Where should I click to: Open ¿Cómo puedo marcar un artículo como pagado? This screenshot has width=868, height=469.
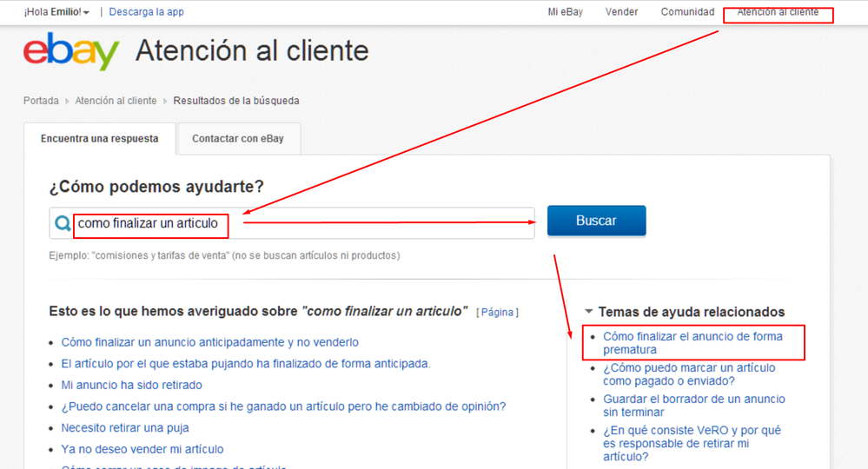689,374
